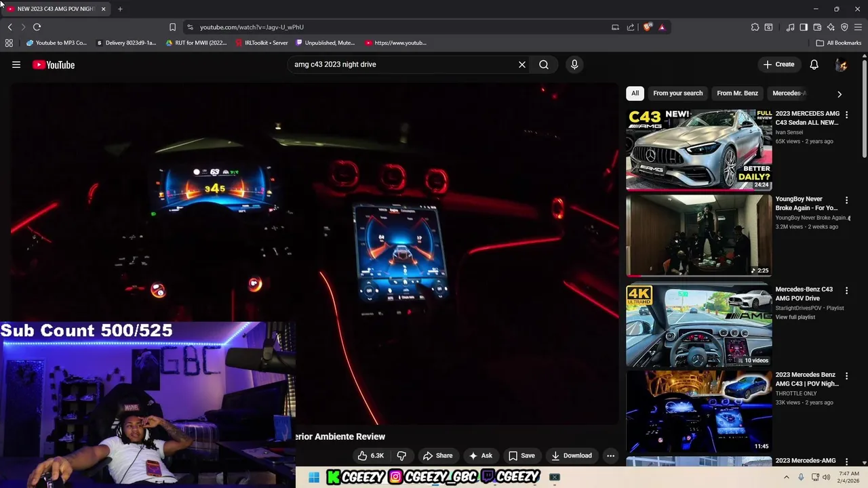Screen dimensions: 868x488
Task: Start voice search with the microphone
Action: click(x=574, y=64)
